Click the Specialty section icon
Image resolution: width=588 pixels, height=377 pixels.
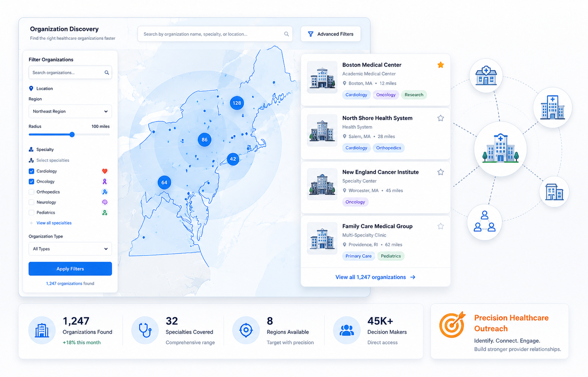[31, 149]
